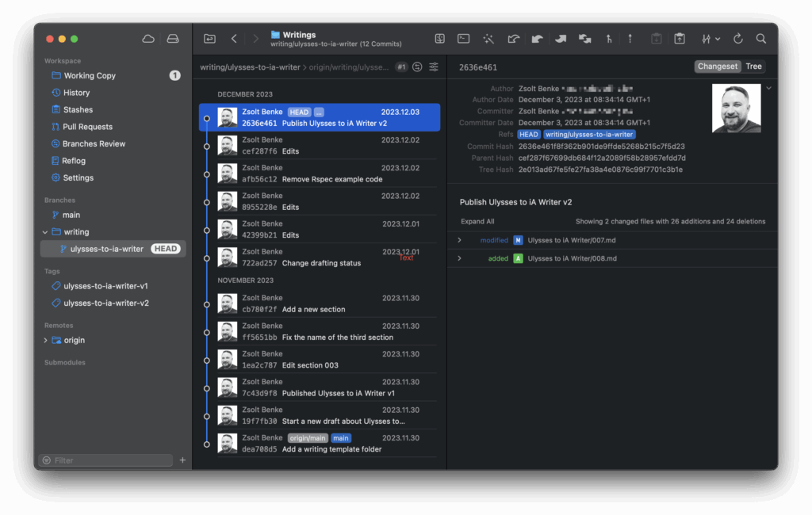This screenshot has height=515, width=812.
Task: Open Quick Actions magic wand icon
Action: (x=488, y=39)
